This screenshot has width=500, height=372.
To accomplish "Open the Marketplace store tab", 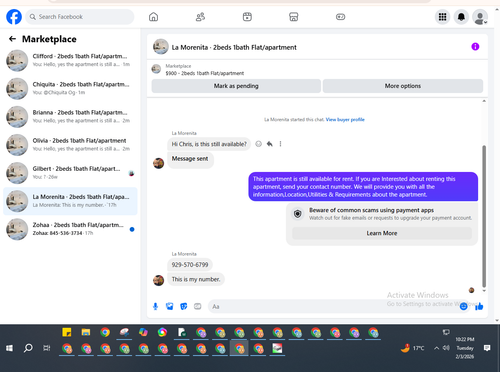I will [x=294, y=17].
